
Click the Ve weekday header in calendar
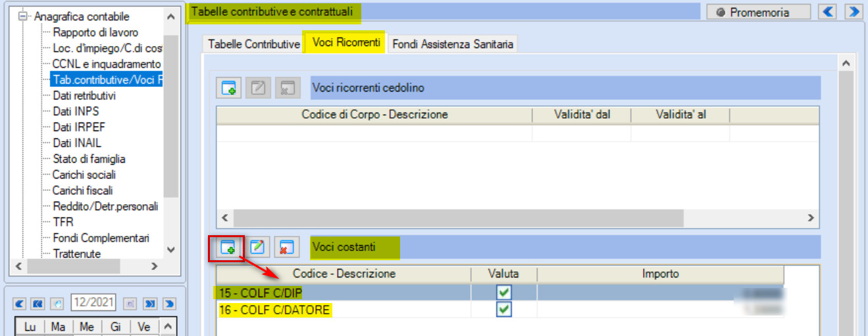(x=144, y=327)
